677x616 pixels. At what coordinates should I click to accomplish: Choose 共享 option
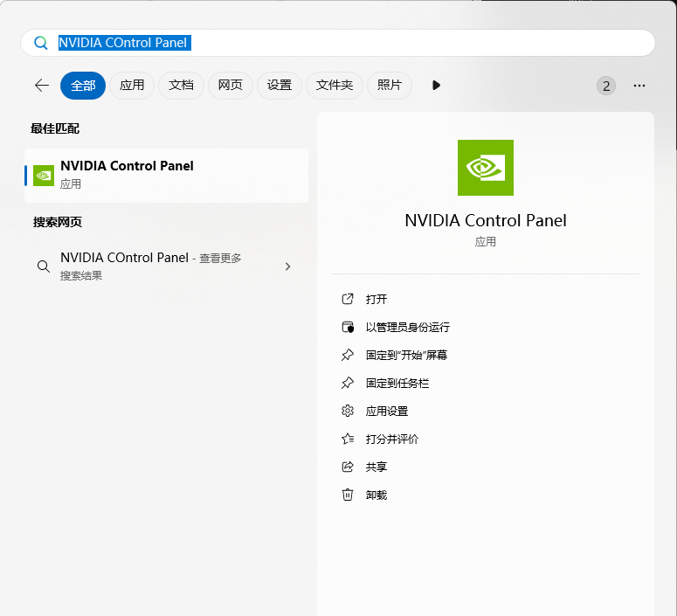click(x=376, y=467)
